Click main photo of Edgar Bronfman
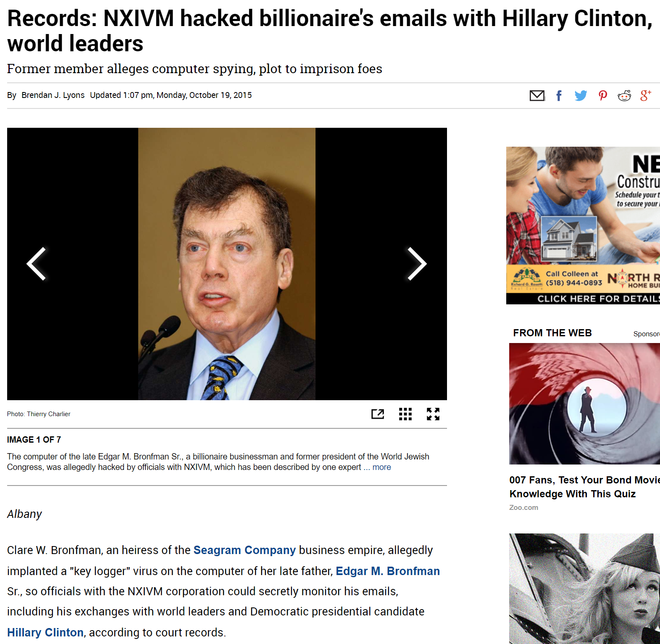The width and height of the screenshot is (660, 644). pyautogui.click(x=227, y=264)
